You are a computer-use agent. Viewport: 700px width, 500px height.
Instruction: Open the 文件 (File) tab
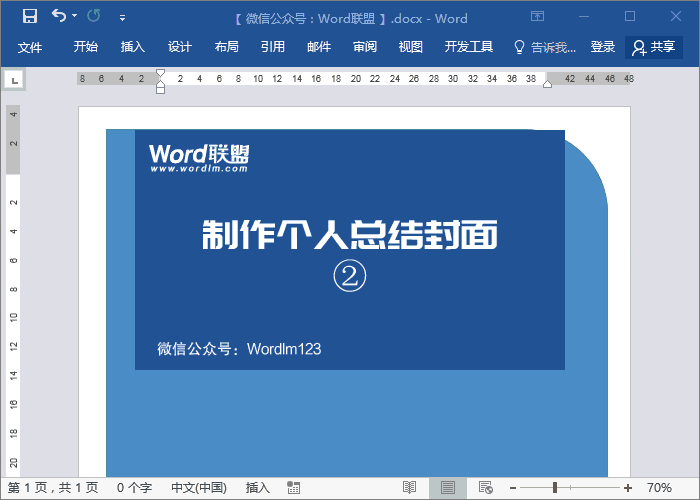[30, 47]
